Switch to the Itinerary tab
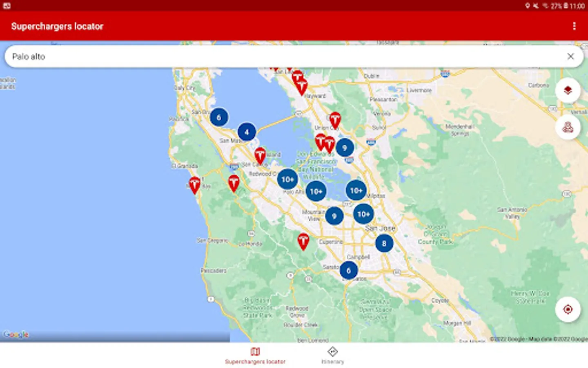The image size is (588, 368). tap(332, 355)
